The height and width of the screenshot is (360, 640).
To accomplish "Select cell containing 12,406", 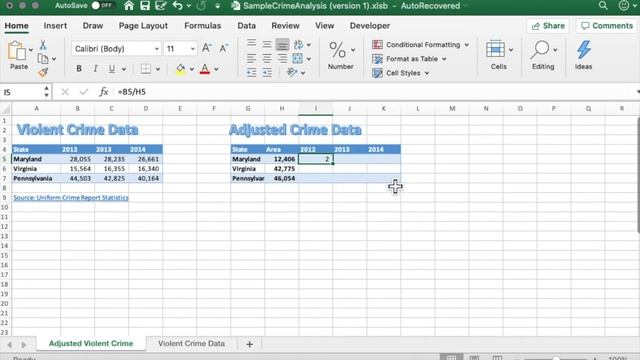I will pyautogui.click(x=282, y=159).
